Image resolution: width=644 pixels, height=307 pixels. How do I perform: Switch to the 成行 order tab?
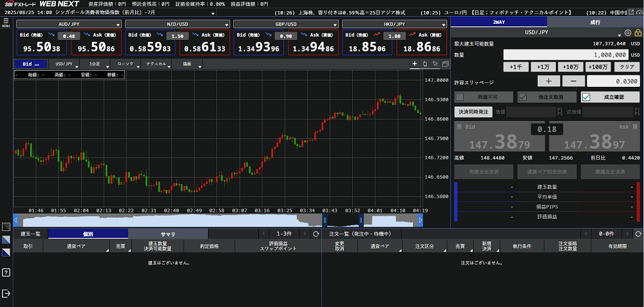tap(594, 22)
